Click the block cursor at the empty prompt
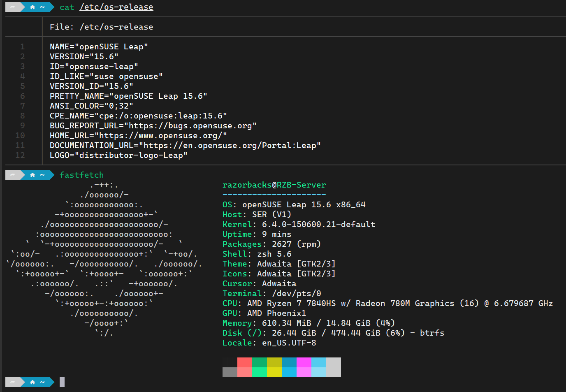The width and height of the screenshot is (566, 392). pyautogui.click(x=62, y=382)
